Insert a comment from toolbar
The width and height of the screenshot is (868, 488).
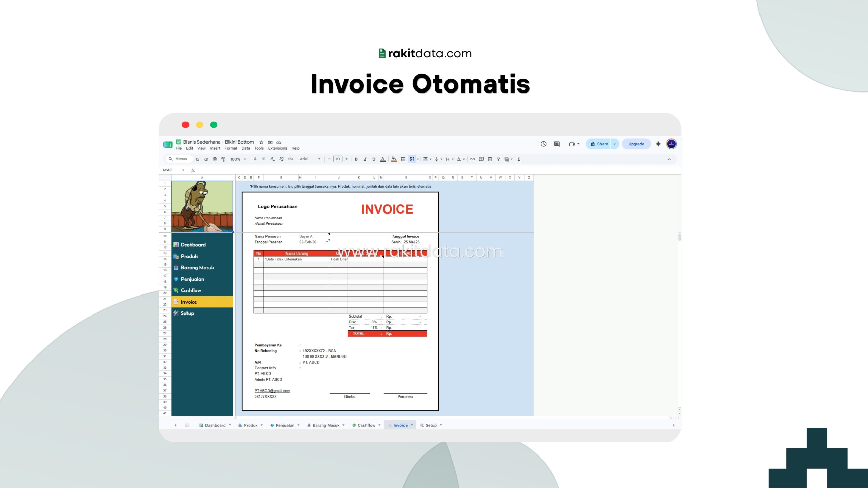point(481,159)
